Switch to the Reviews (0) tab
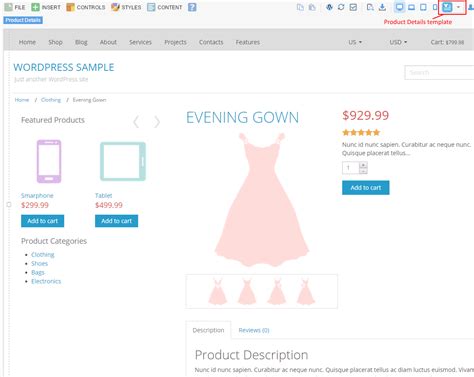 click(254, 330)
